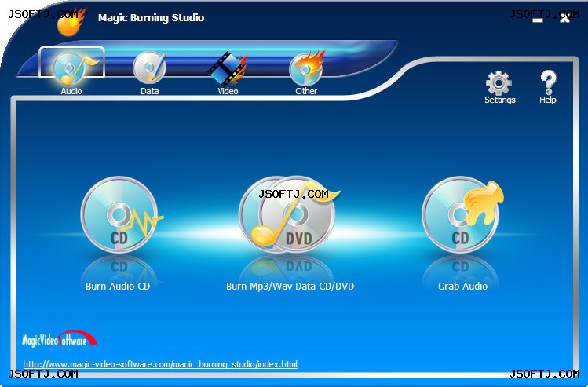The image size is (588, 387).
Task: Click the Burn Mp3/Wav Data CD/DVD label
Action: 290,286
